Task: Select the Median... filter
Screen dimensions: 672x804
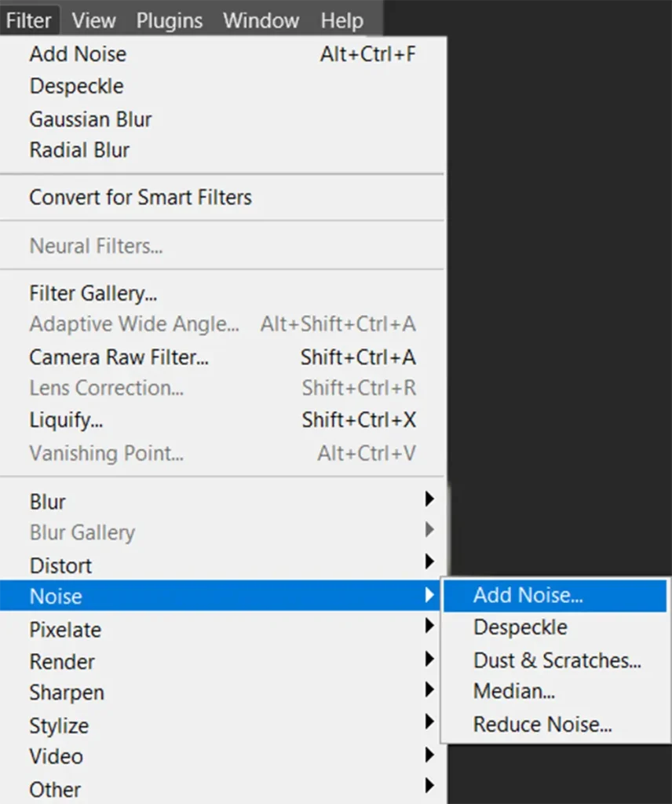Action: [x=513, y=692]
